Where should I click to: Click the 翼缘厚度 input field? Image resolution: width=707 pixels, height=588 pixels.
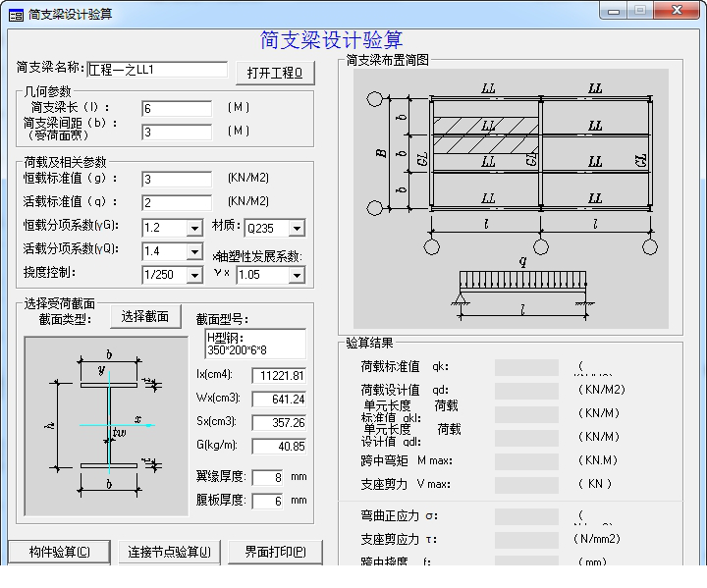tap(267, 477)
